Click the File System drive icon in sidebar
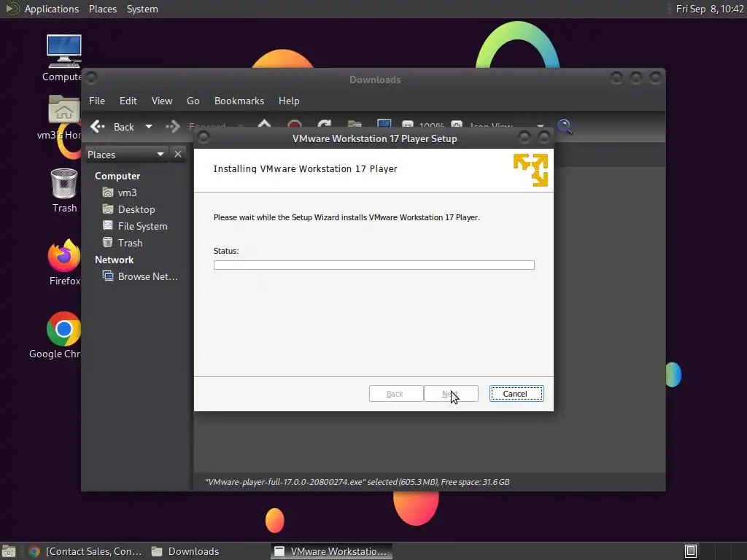Screen dimensions: 747x560 [x=108, y=226]
